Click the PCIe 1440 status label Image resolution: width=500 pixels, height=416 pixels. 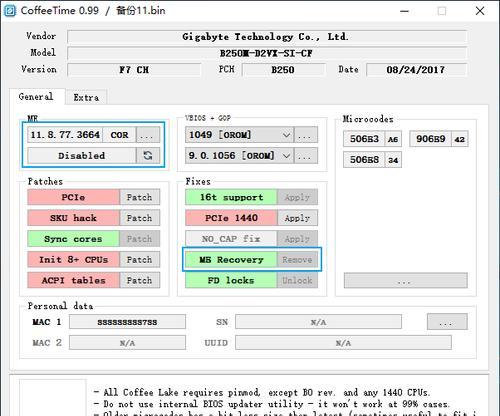tap(231, 218)
